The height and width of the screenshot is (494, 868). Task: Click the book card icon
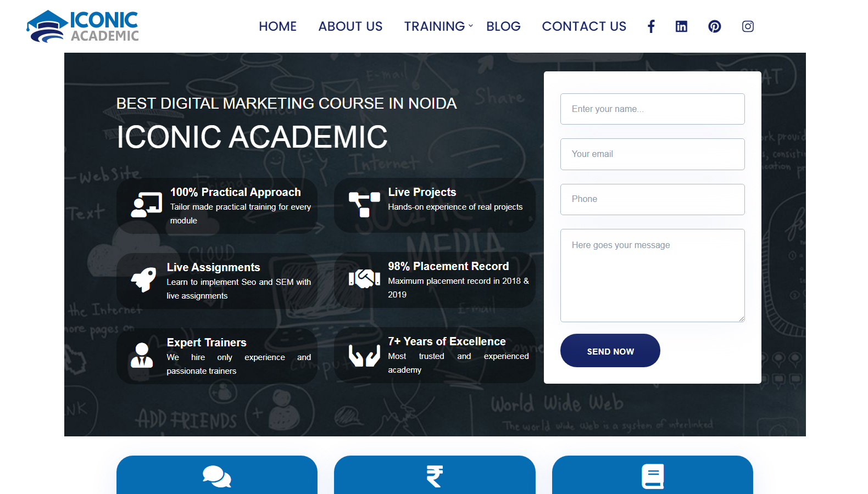tap(653, 476)
